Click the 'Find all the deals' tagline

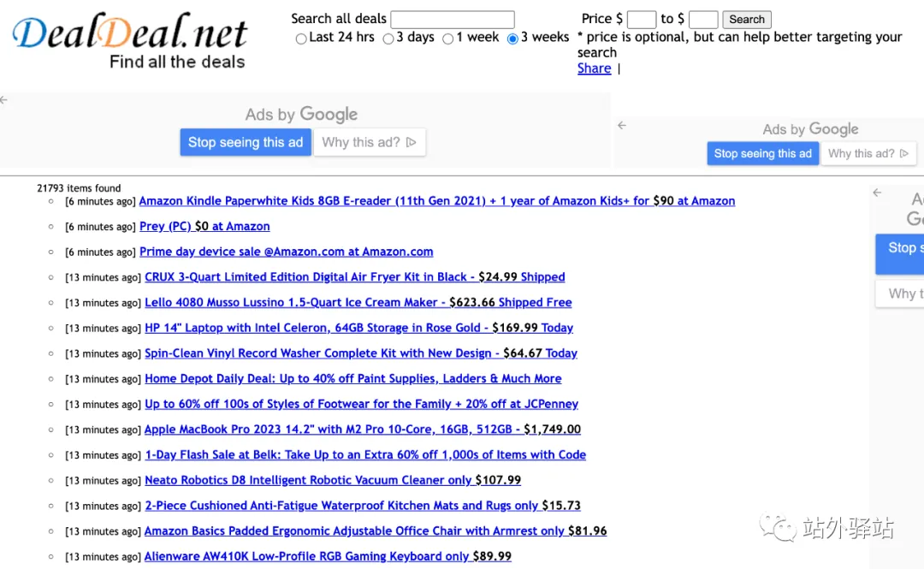[177, 62]
